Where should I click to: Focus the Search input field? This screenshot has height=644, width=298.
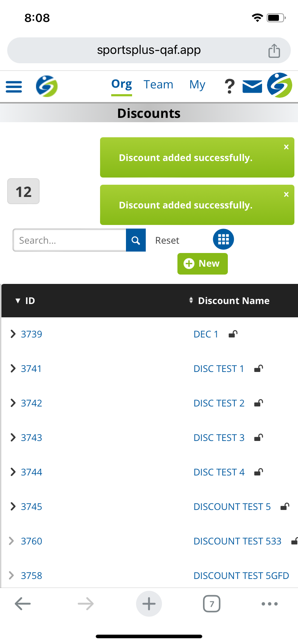pyautogui.click(x=69, y=240)
